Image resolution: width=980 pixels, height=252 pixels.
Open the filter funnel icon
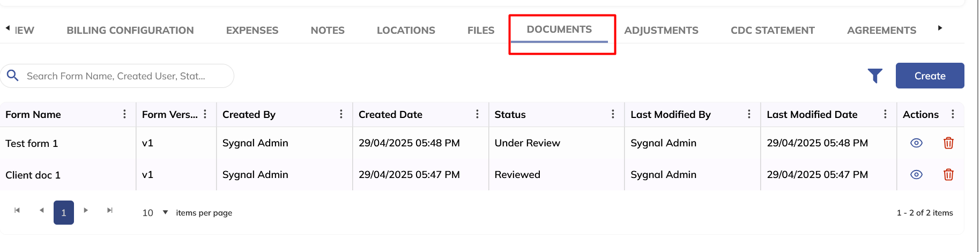pos(875,76)
